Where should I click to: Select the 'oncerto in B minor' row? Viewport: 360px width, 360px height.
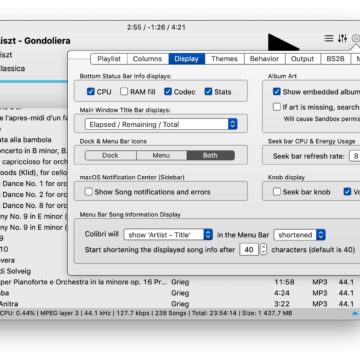34,151
